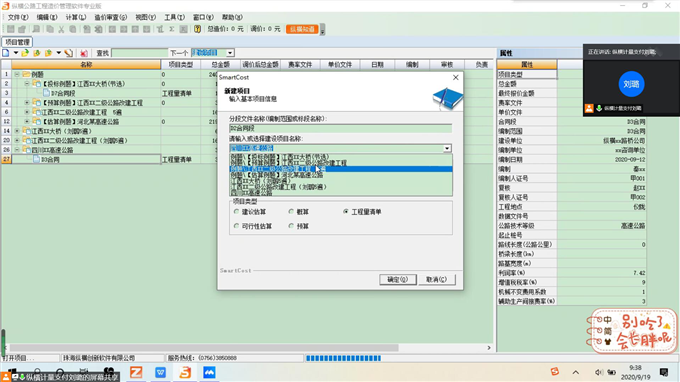
Task: Click the orange 纵横知道 button
Action: click(x=302, y=29)
